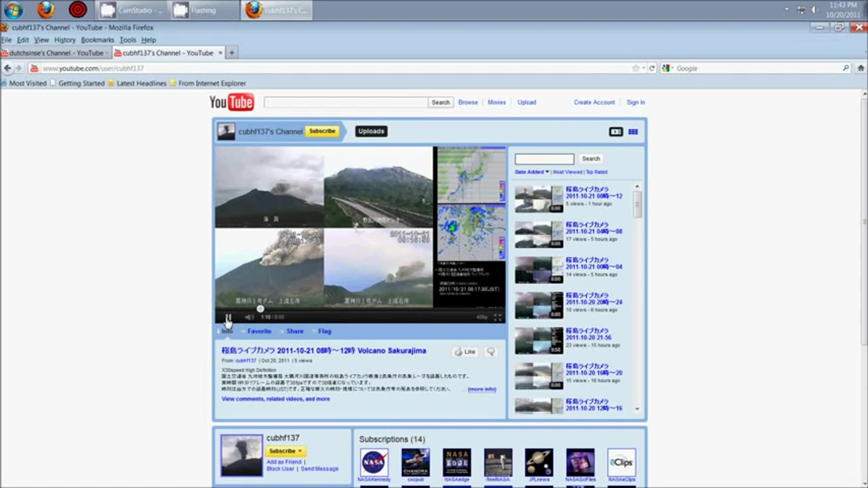Switch to dutchsinse's Channel tab

coord(56,53)
